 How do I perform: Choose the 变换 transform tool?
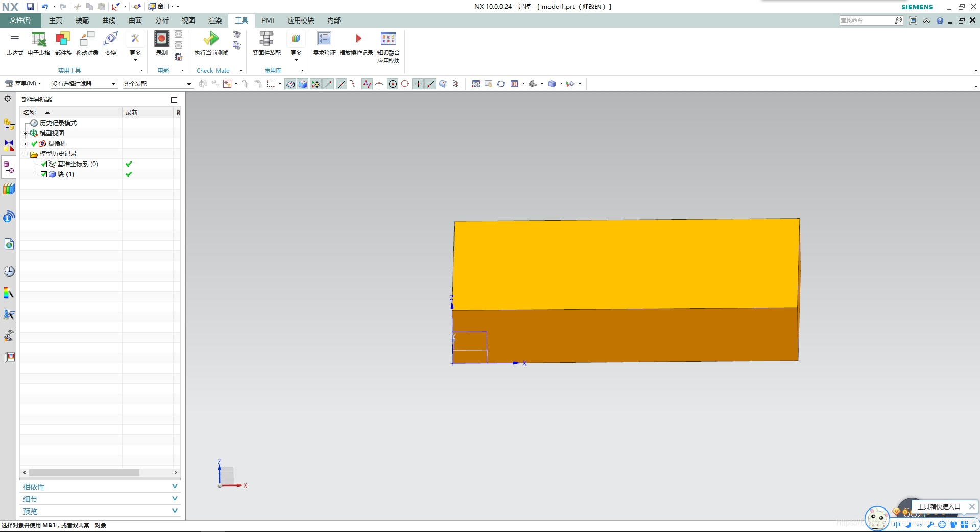111,43
